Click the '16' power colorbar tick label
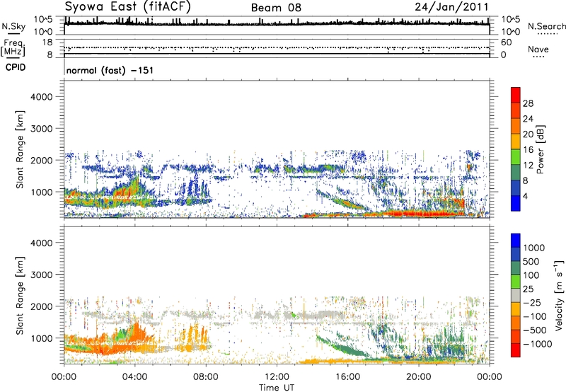 (528, 150)
